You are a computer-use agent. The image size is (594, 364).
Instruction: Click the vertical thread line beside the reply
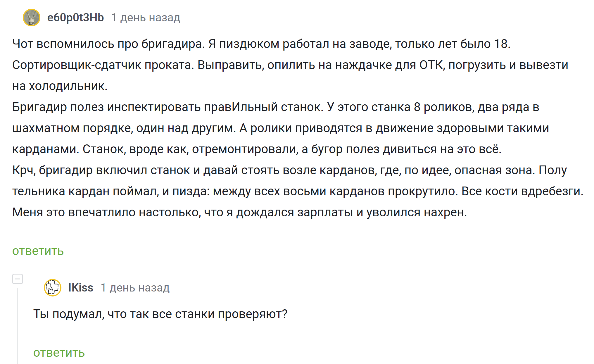point(17,325)
